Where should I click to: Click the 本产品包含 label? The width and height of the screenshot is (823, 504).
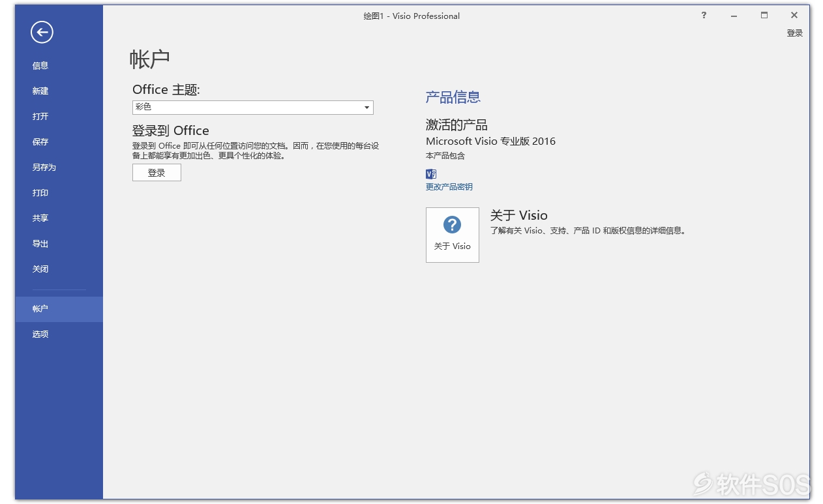tap(445, 156)
